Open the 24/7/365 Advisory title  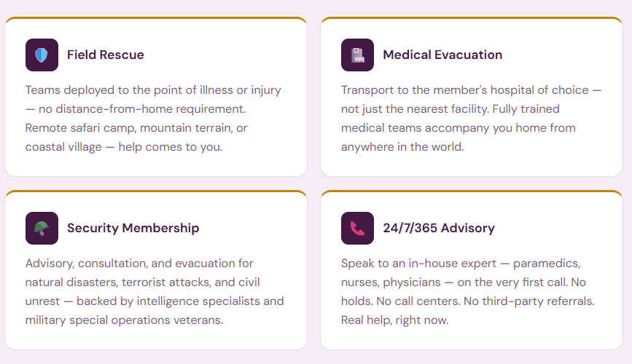(439, 228)
